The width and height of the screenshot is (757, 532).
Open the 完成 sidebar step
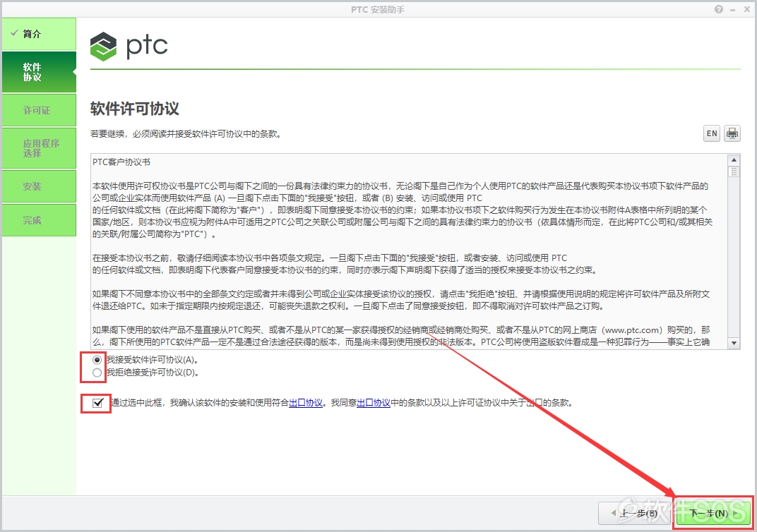(39, 220)
